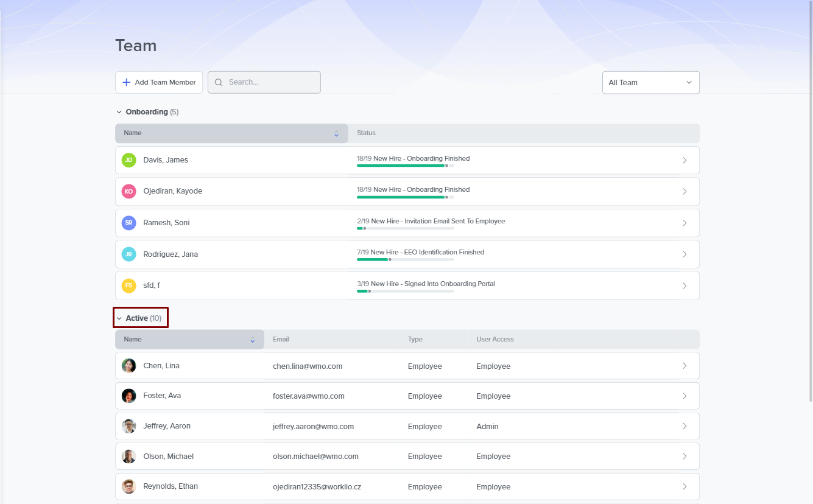Open the All Team filter dropdown
This screenshot has height=504, width=813.
click(650, 83)
